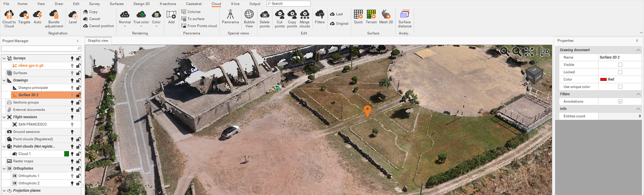Toggle visibility bulb for Surveys
The image size is (644, 195).
72,58
